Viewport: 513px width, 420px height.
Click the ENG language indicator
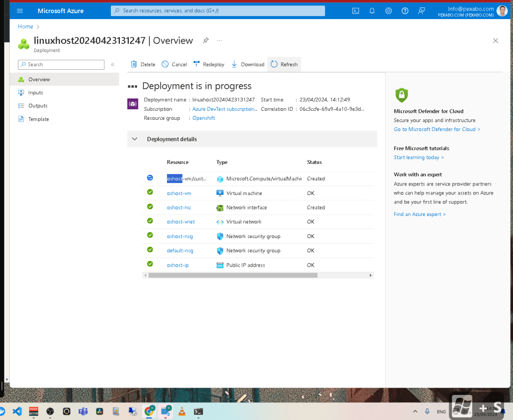[441, 412]
